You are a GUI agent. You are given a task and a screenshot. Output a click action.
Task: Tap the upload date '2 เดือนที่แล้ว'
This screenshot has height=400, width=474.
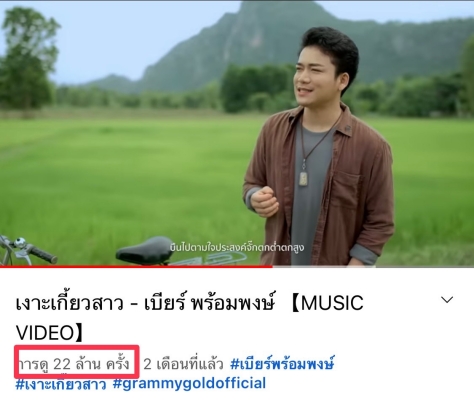tap(183, 364)
